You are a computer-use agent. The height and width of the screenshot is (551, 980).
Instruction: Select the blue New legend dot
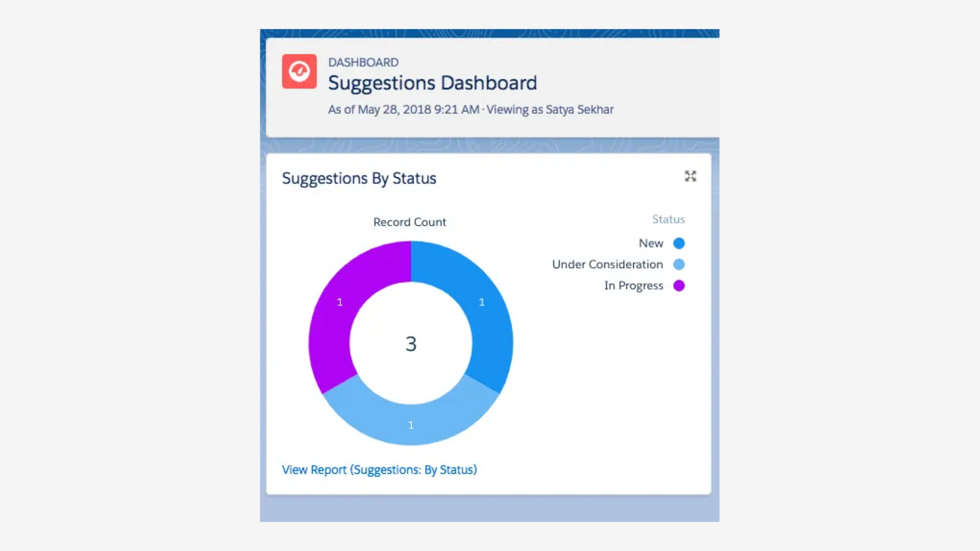(x=679, y=243)
